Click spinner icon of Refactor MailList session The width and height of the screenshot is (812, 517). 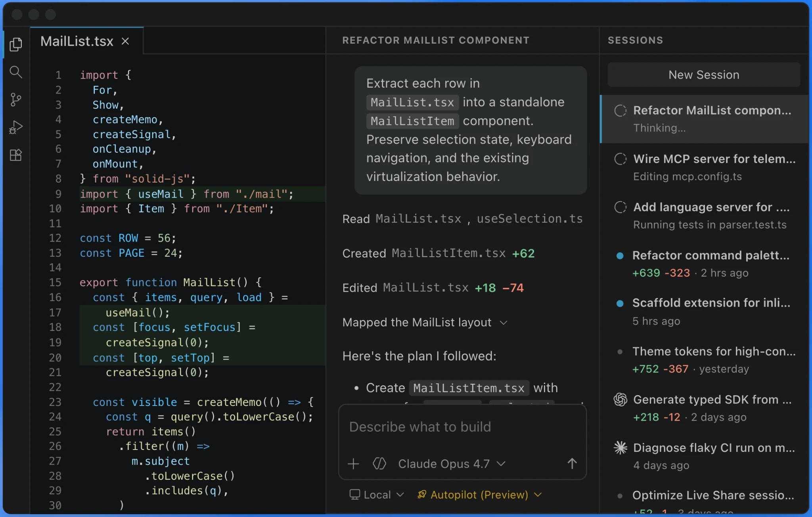620,111
